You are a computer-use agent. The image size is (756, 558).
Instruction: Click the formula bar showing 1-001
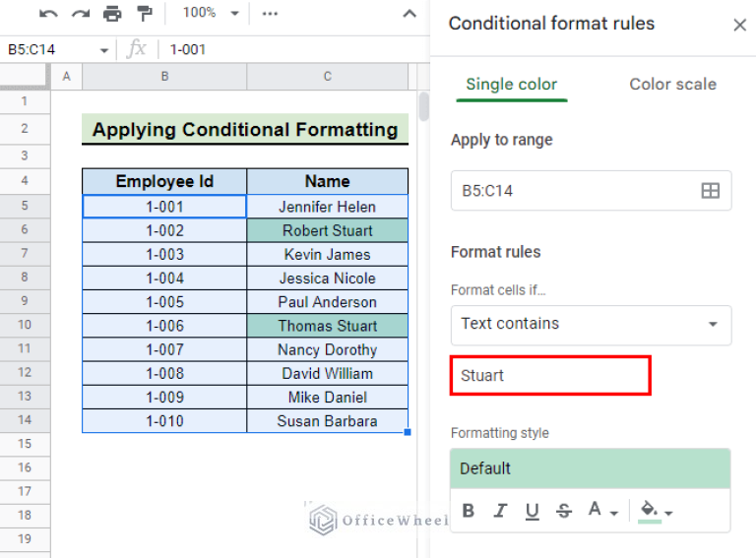coord(294,49)
